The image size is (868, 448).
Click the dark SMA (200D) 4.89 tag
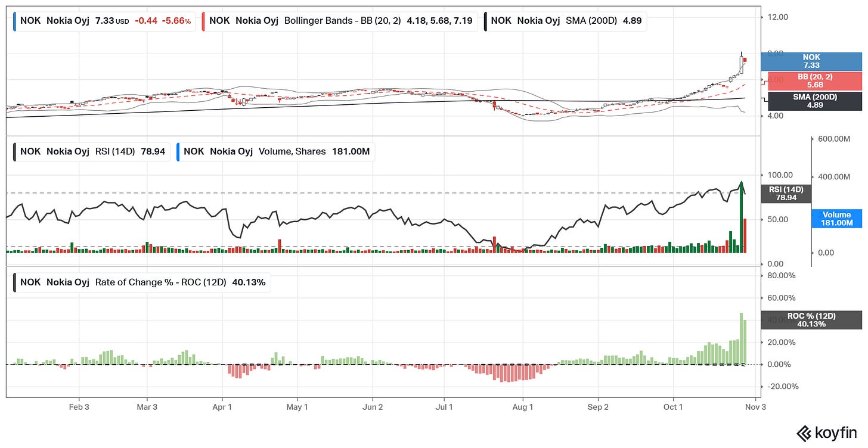pyautogui.click(x=816, y=101)
